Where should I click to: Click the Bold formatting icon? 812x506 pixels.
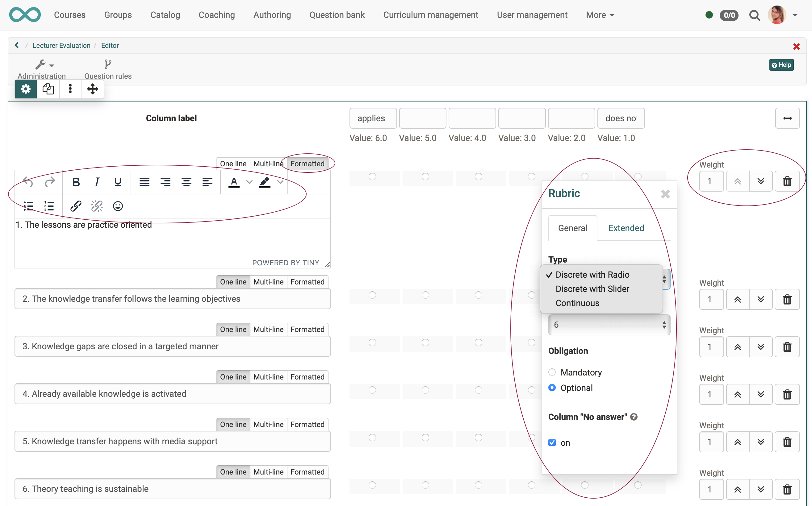tap(76, 182)
